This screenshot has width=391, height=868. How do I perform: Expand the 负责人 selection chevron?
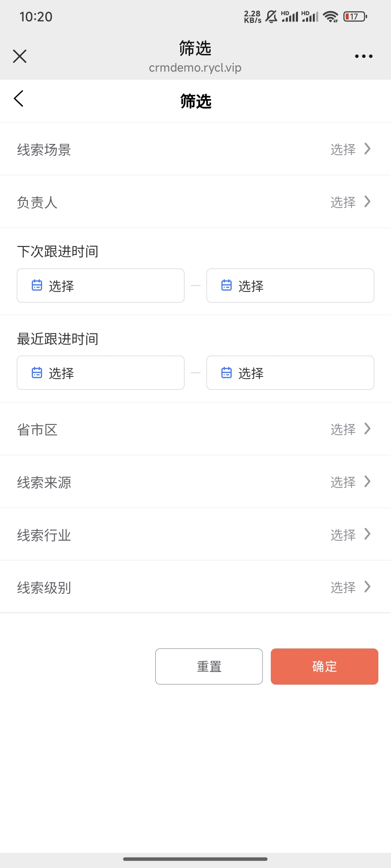coord(367,202)
